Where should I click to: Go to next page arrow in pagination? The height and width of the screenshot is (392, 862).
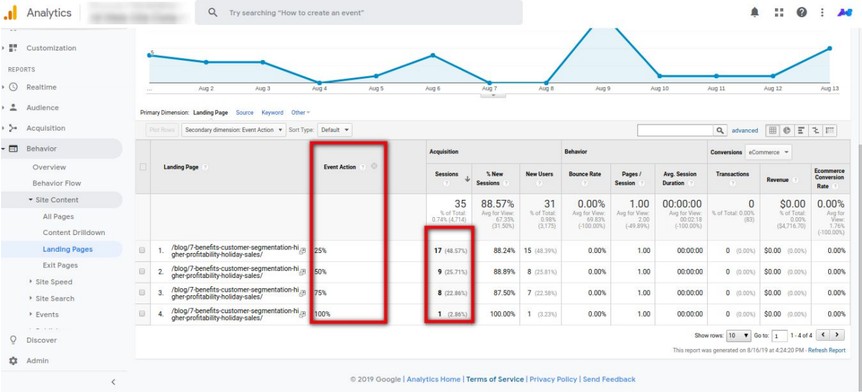pos(837,335)
